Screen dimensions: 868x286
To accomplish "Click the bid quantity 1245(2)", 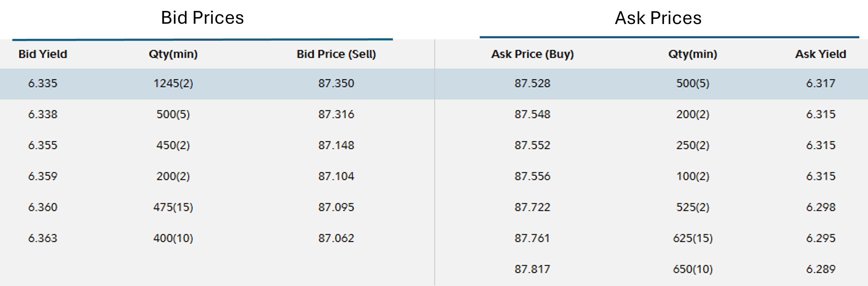I will [173, 83].
